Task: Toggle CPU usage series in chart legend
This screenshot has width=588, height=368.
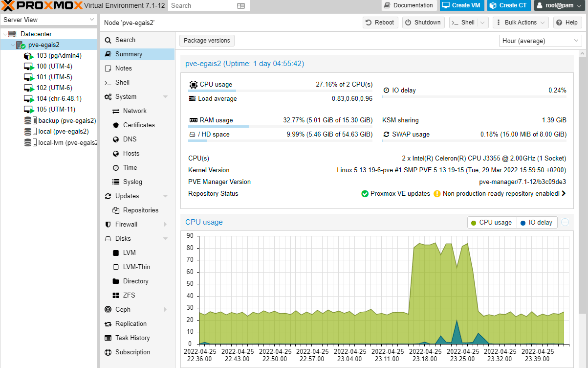Action: 491,222
